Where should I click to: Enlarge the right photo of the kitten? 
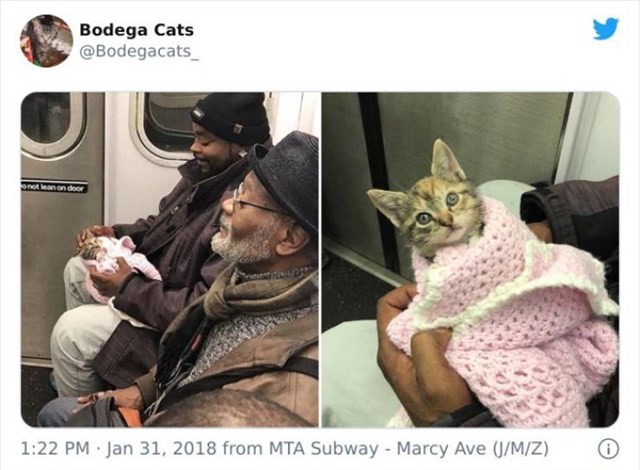[471, 259]
